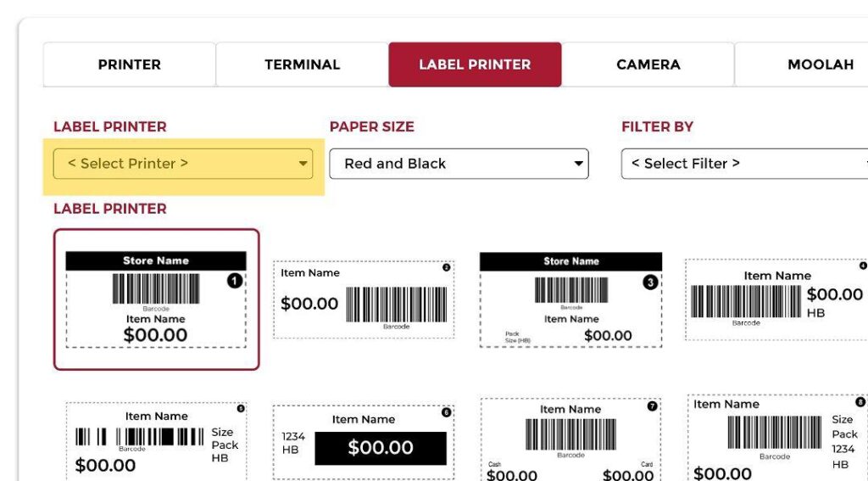
Task: Expand the Paper Size dropdown
Action: pos(459,164)
